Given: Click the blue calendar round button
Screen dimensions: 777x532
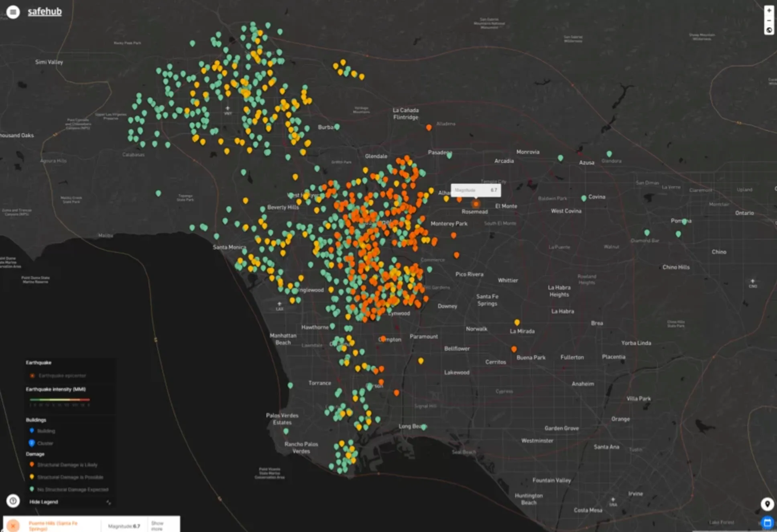Looking at the screenshot, I should pos(767,522).
